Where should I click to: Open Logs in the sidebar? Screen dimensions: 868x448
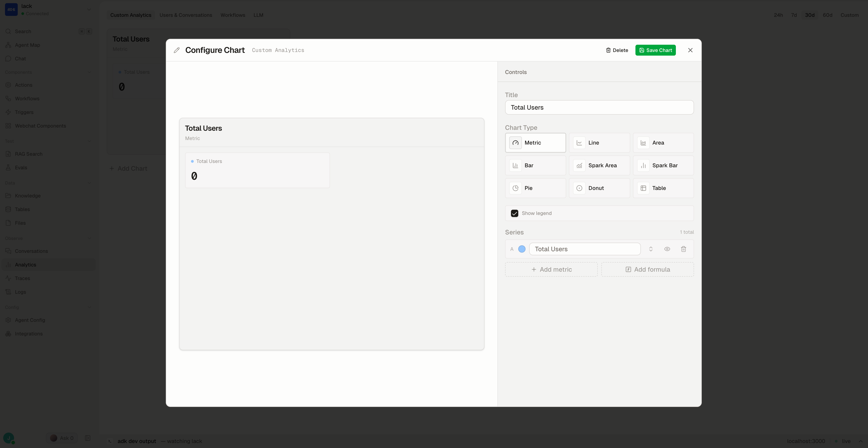pyautogui.click(x=49, y=292)
